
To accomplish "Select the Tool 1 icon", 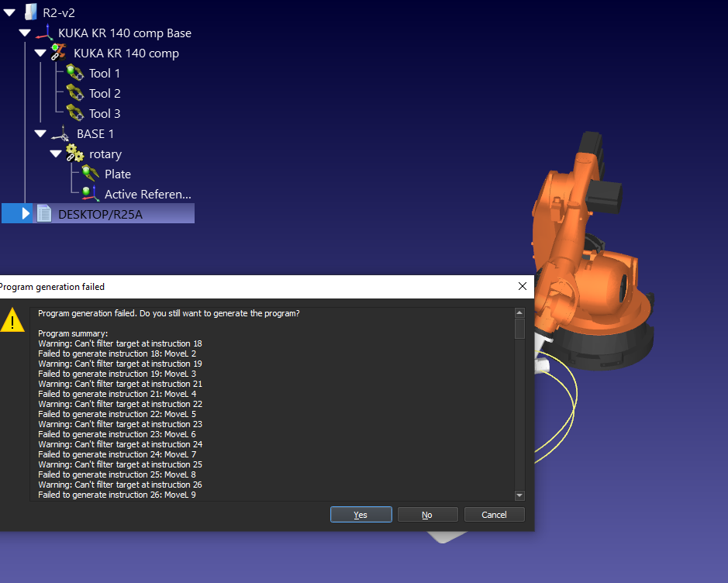I will coord(74,73).
